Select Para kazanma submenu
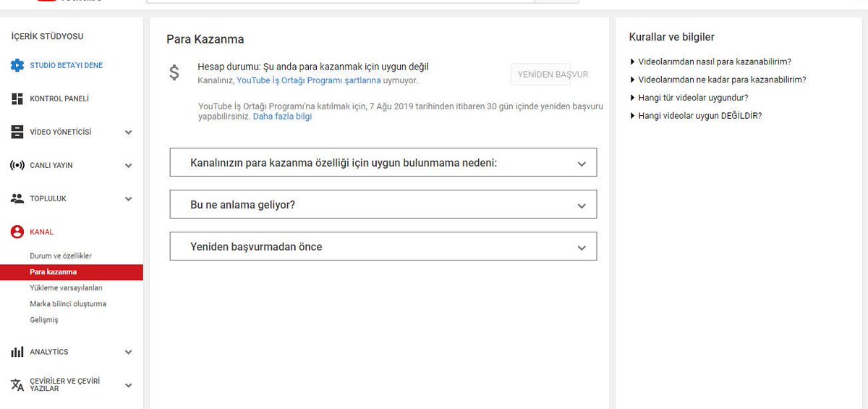The image size is (868, 409). 72,272
